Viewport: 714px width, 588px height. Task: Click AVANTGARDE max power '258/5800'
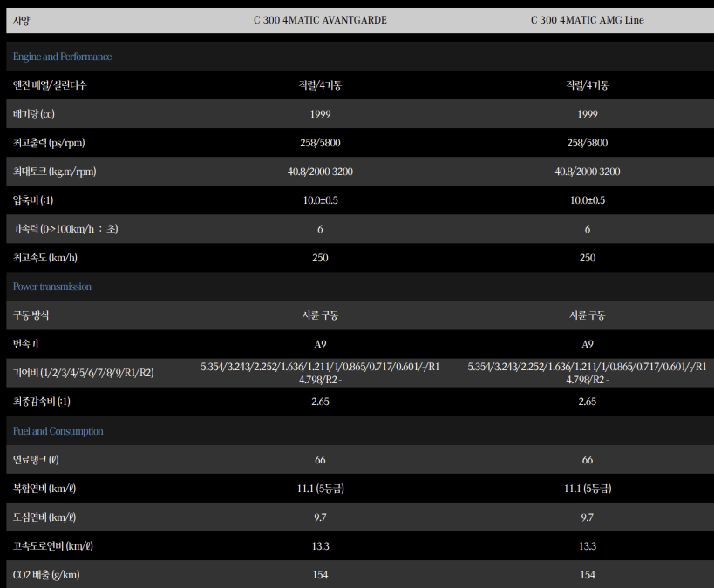[x=320, y=143]
